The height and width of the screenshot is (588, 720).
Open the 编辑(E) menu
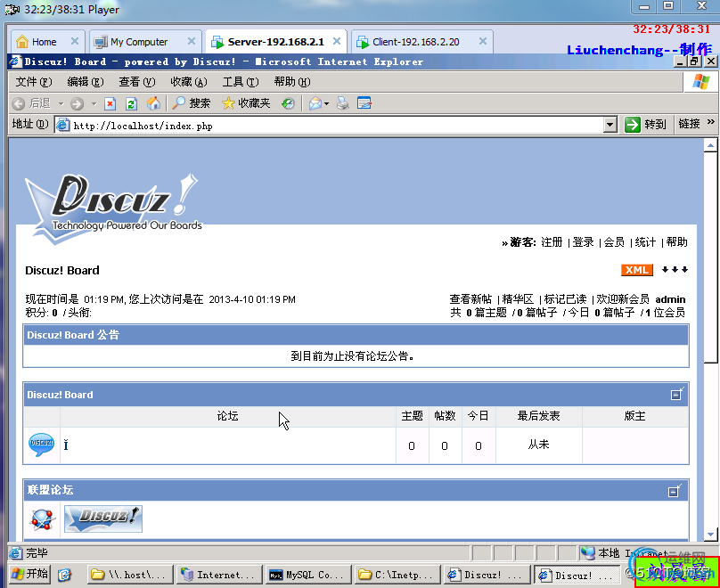[86, 82]
